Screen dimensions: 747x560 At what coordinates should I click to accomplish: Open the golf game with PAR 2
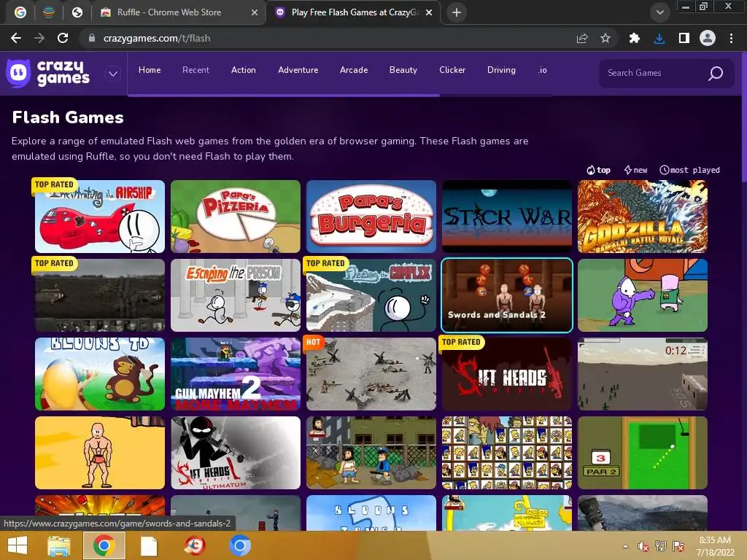(643, 453)
